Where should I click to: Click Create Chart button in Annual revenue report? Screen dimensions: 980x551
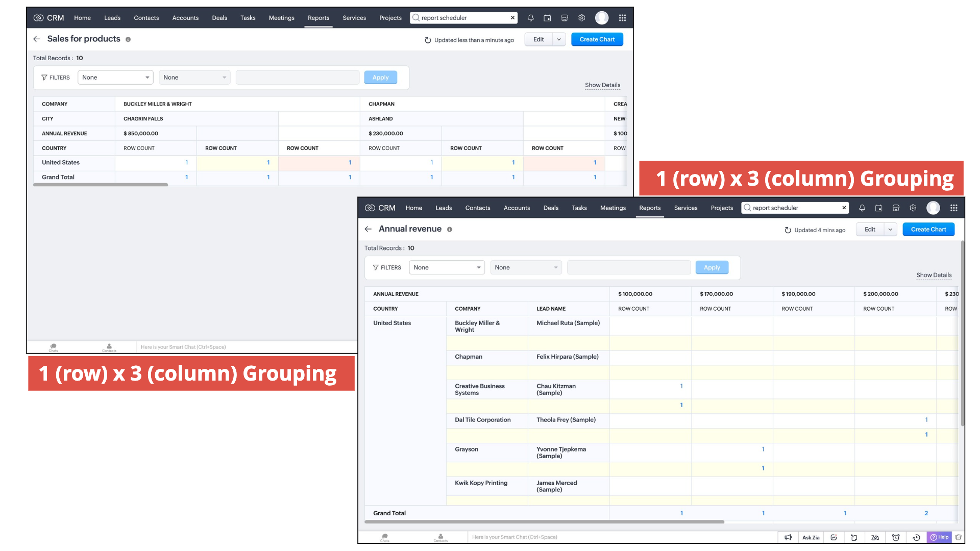[x=928, y=230]
